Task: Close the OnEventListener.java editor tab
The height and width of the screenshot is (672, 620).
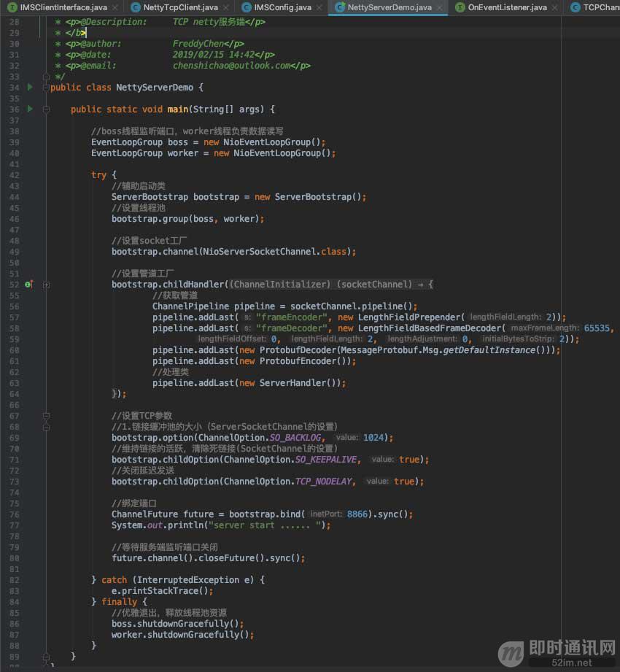Action: 554,7
